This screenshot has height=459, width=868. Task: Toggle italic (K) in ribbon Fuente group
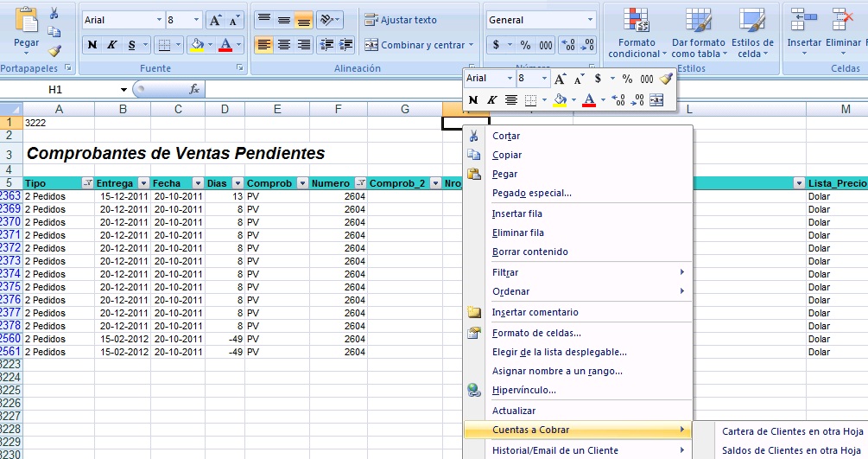point(111,45)
